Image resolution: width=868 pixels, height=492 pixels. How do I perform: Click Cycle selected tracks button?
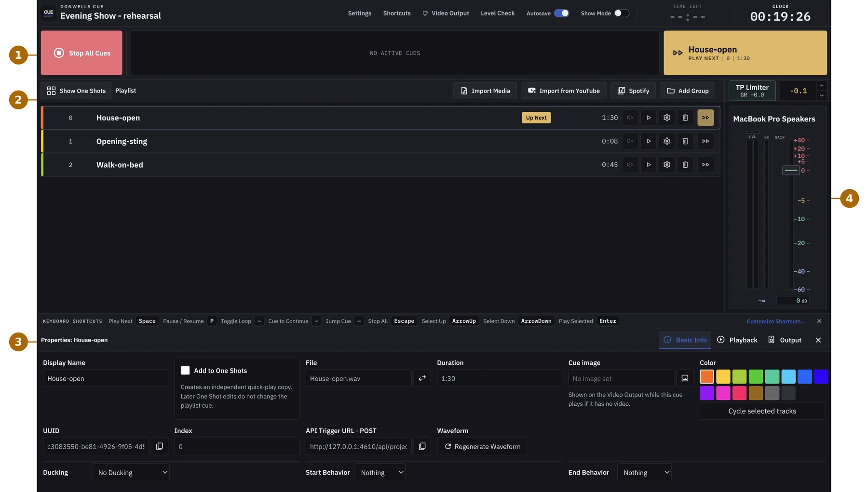pos(762,411)
